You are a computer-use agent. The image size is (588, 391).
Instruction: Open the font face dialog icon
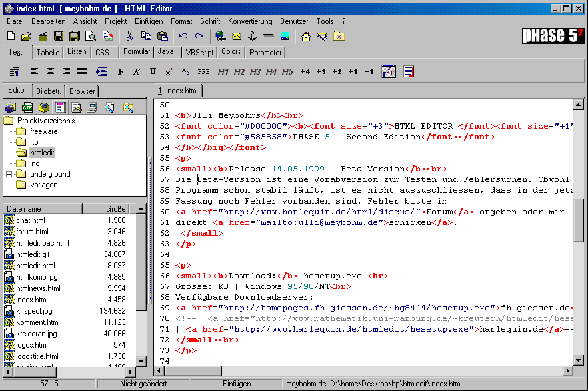[389, 71]
